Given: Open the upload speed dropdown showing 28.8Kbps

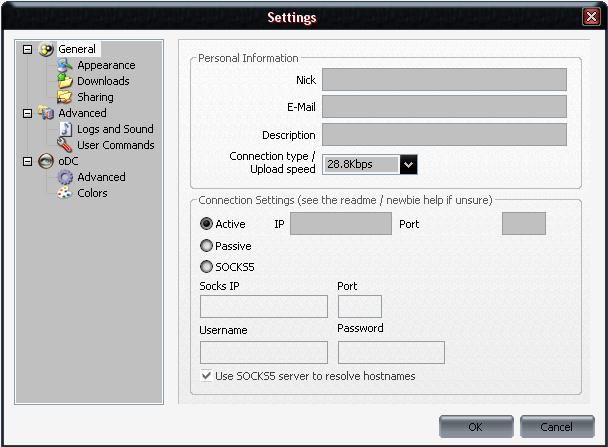Looking at the screenshot, I should click(x=408, y=164).
